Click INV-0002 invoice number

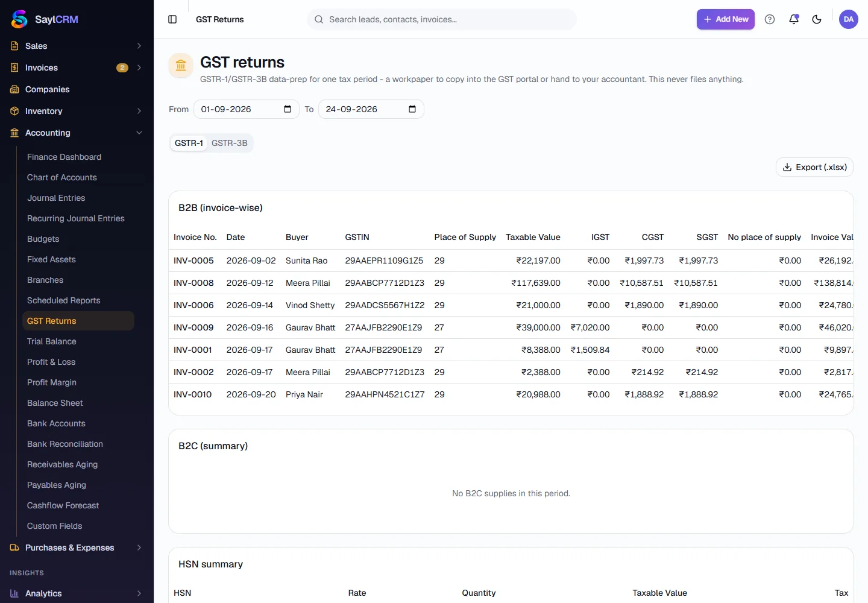[x=193, y=372]
